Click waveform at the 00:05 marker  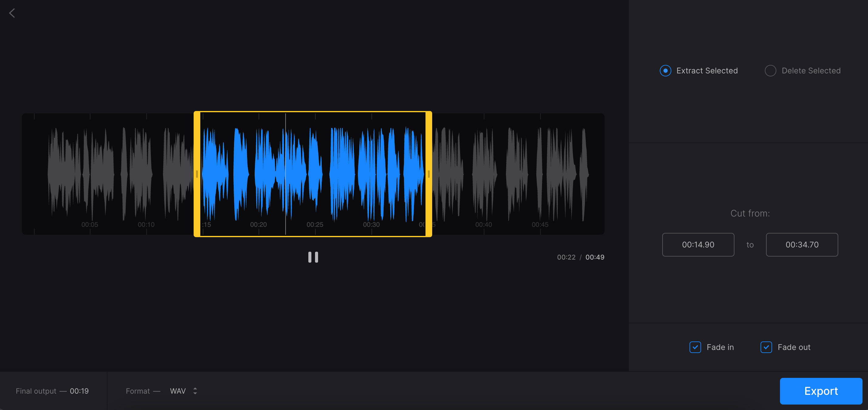[90, 174]
